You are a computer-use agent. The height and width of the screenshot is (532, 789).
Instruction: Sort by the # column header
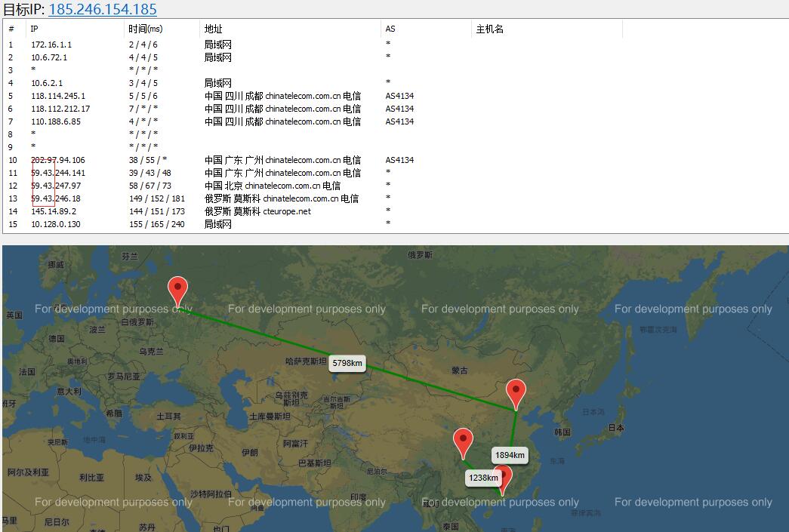pyautogui.click(x=14, y=29)
